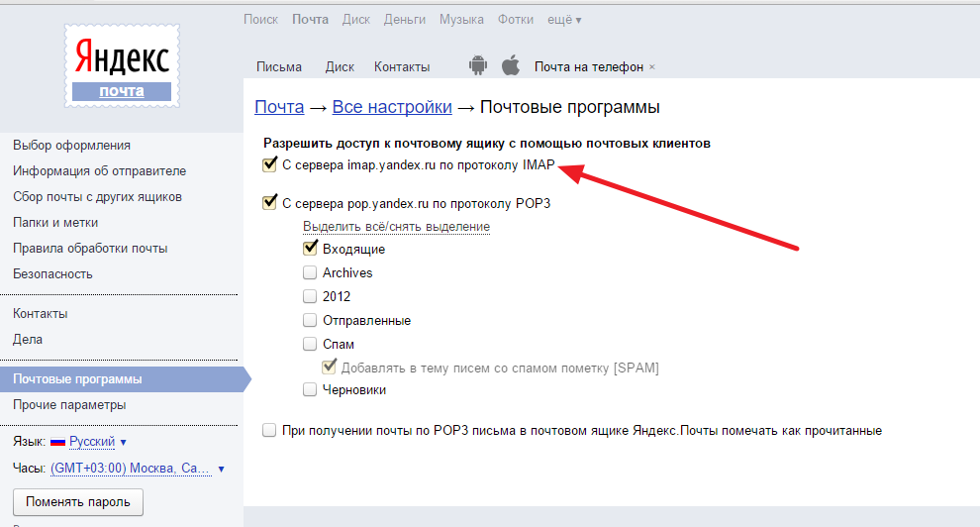Click the Apple logo icon
980x527 pixels.
(x=511, y=65)
